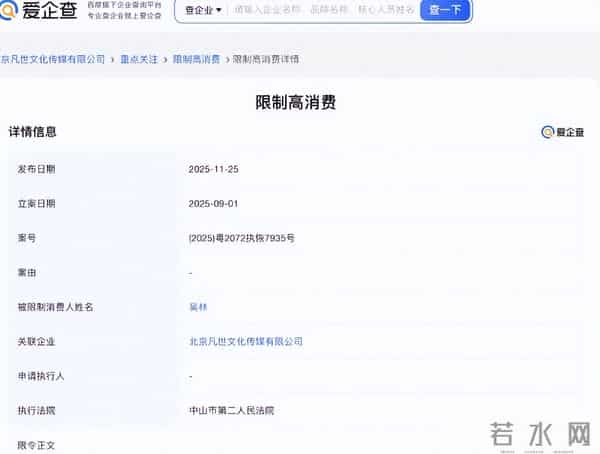The width and height of the screenshot is (600, 454).
Task: Click the 执行法院 row label
Action: pos(36,411)
